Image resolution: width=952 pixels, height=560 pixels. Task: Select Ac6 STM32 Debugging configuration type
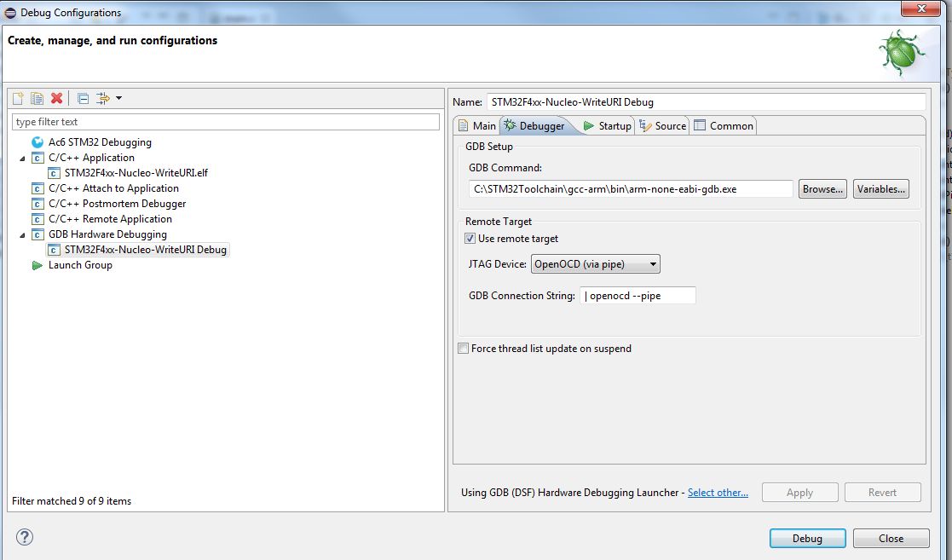100,142
